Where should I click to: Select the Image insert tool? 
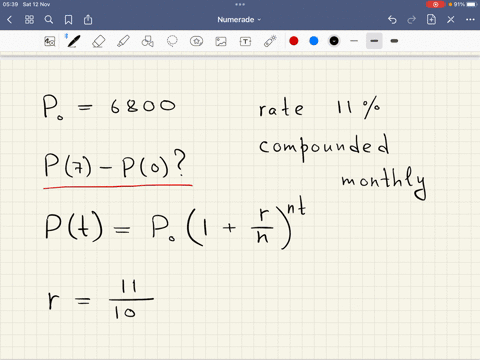221,41
